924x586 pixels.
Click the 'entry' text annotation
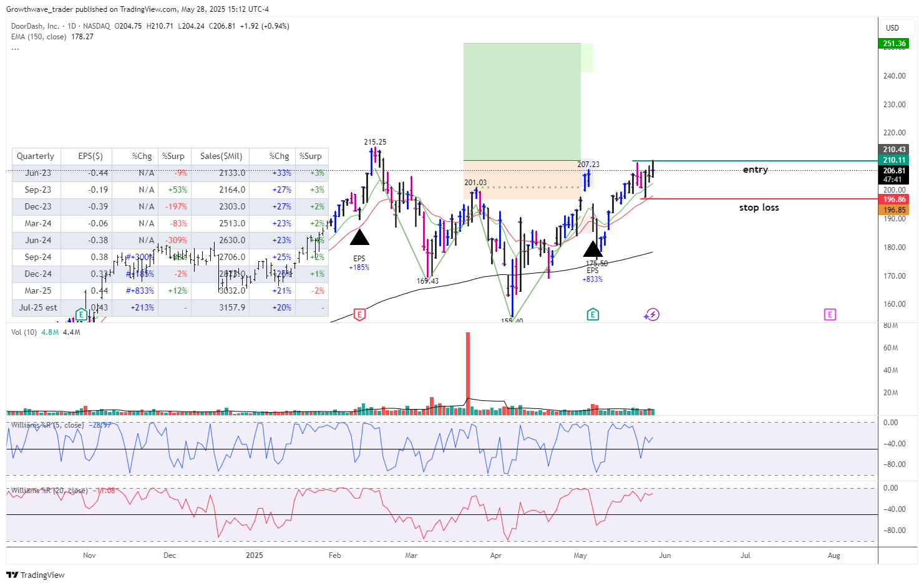point(755,170)
